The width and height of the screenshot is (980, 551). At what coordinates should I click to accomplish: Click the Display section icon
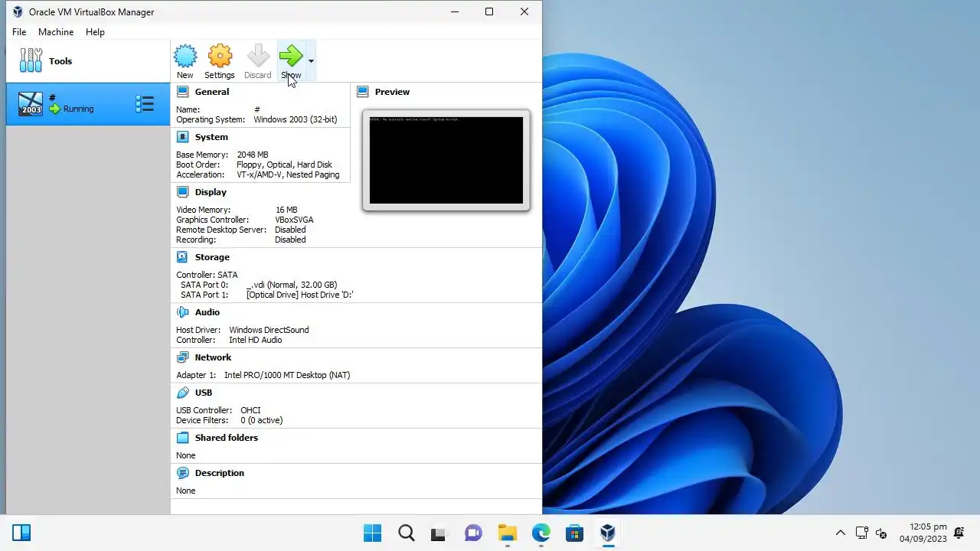(182, 192)
